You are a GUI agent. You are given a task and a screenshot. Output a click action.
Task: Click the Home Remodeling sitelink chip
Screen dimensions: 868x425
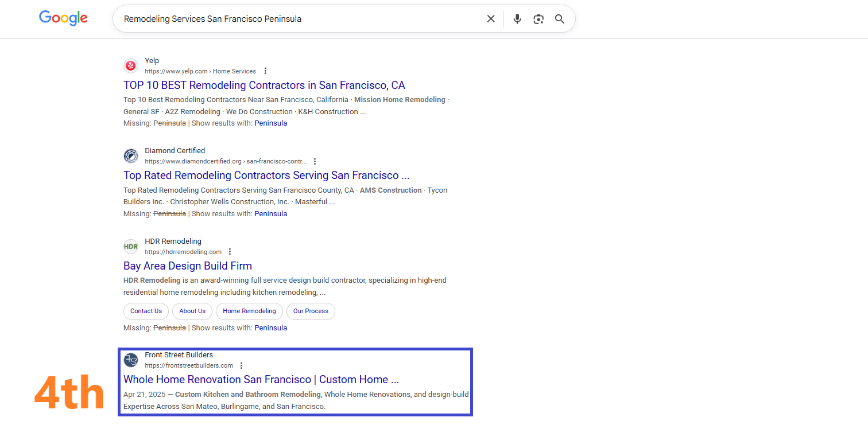(x=249, y=311)
